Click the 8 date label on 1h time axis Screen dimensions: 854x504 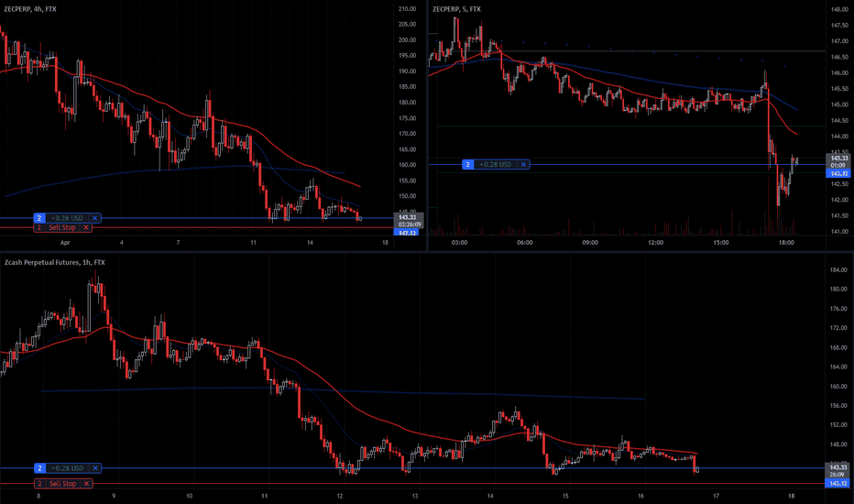(38, 496)
